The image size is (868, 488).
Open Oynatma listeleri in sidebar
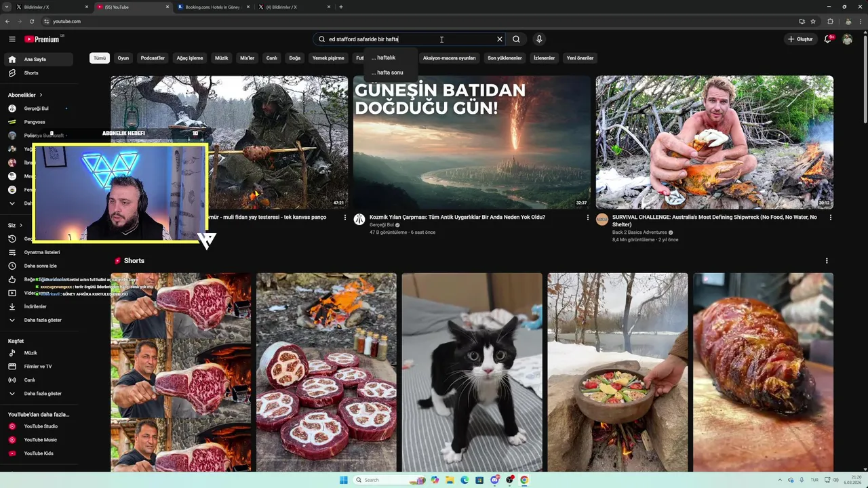click(x=39, y=252)
